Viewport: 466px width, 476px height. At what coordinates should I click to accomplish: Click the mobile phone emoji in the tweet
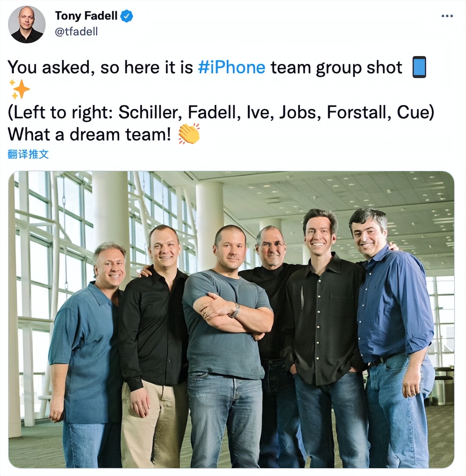pos(419,67)
